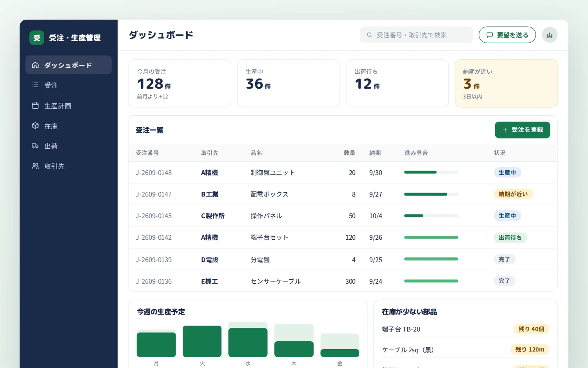Click the 配電ボックス product name

click(269, 194)
